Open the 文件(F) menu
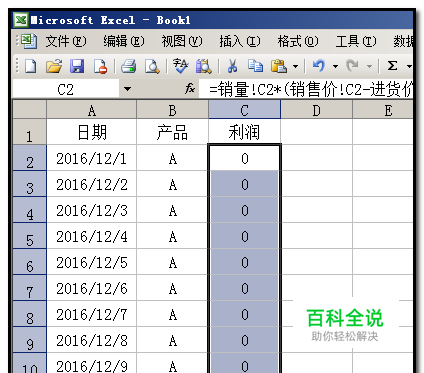This screenshot has height=373, width=424. point(66,41)
